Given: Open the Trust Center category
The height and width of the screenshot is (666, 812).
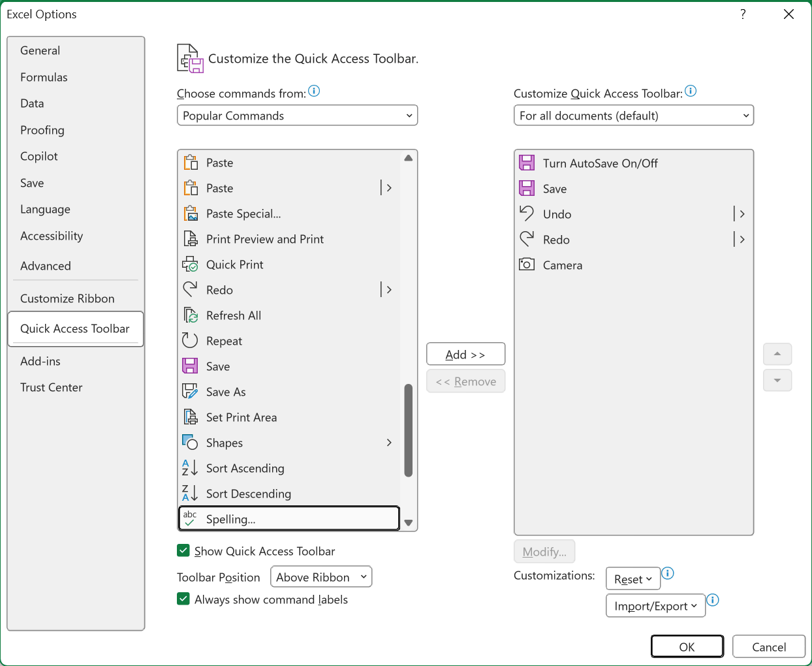Looking at the screenshot, I should [x=76, y=388].
